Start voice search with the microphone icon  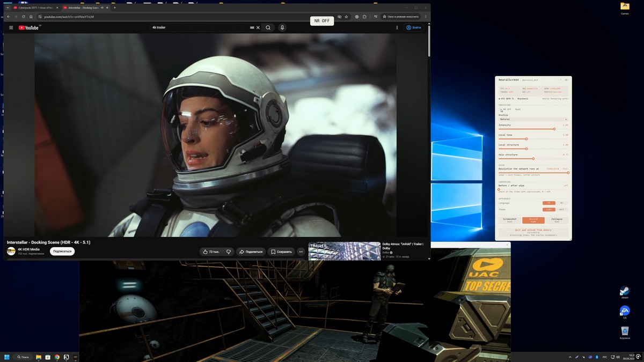pos(282,27)
